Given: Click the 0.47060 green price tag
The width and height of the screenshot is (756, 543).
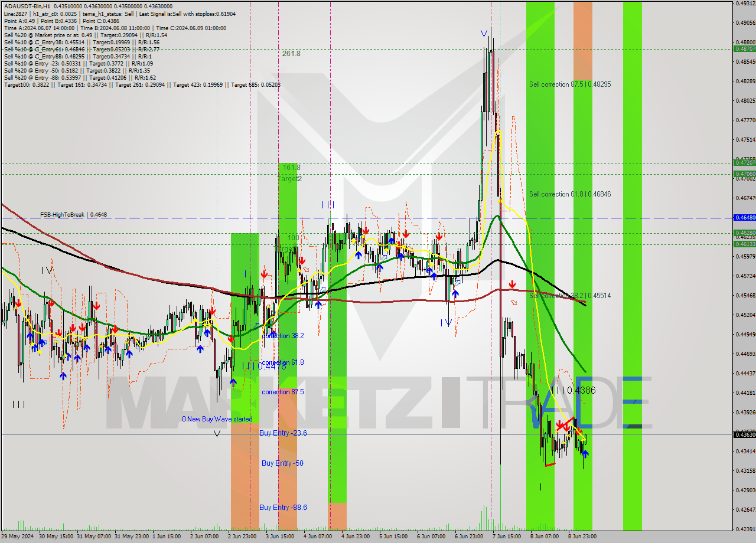Looking at the screenshot, I should click(x=744, y=174).
